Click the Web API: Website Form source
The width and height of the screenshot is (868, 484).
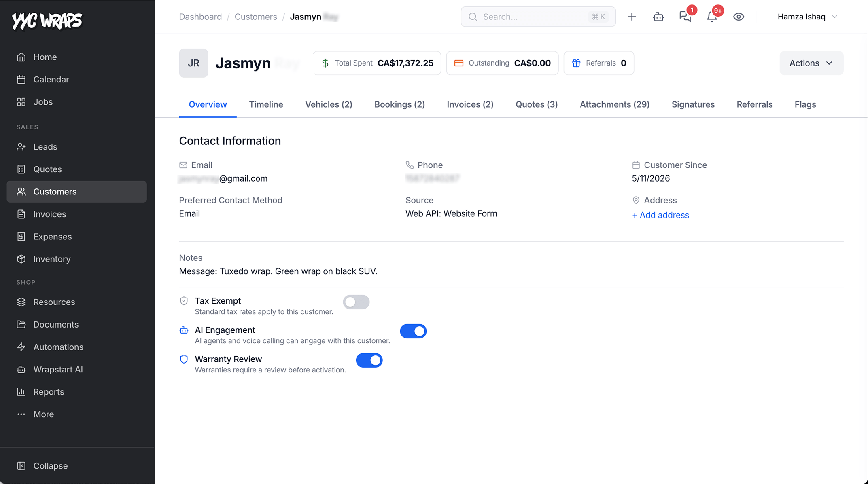click(451, 213)
